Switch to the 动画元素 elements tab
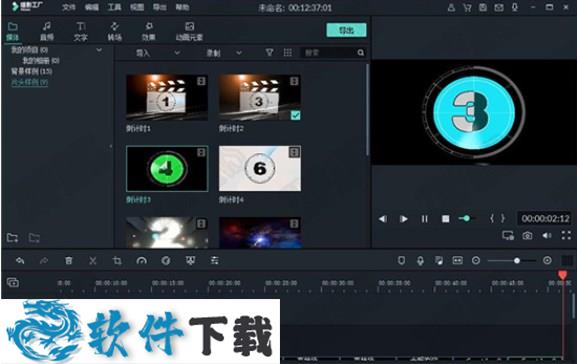This screenshot has height=364, width=577. (190, 31)
